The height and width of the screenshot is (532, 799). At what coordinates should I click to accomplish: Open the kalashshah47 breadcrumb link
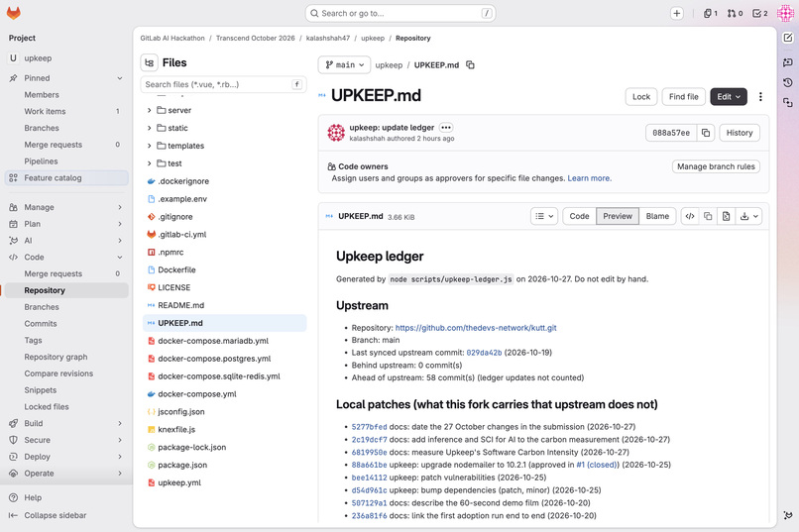(x=328, y=39)
